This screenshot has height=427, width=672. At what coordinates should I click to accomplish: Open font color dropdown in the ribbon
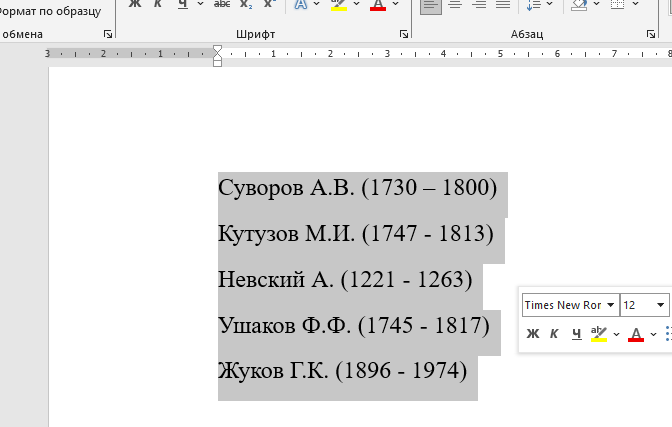pyautogui.click(x=396, y=3)
